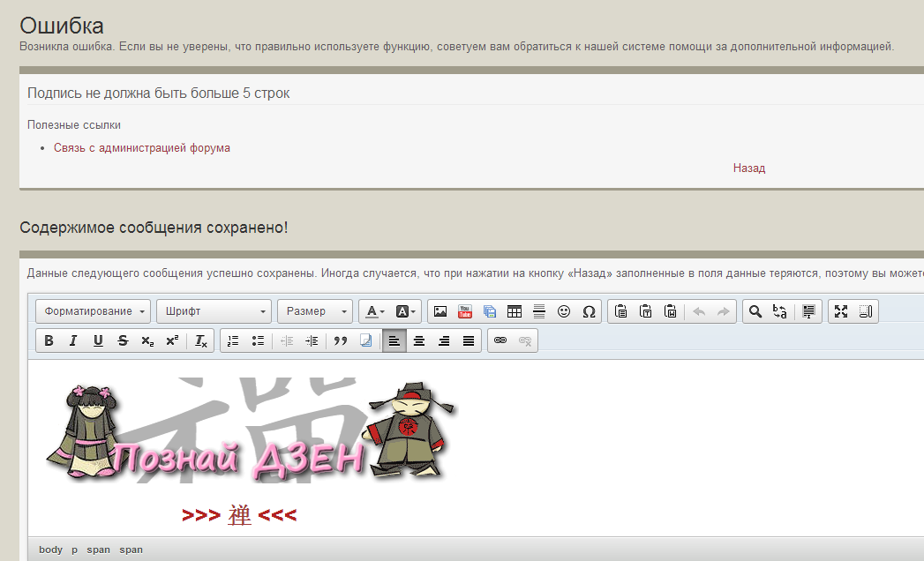924x561 pixels.
Task: Click the Познай ДЗЕН banner image
Action: (x=252, y=430)
